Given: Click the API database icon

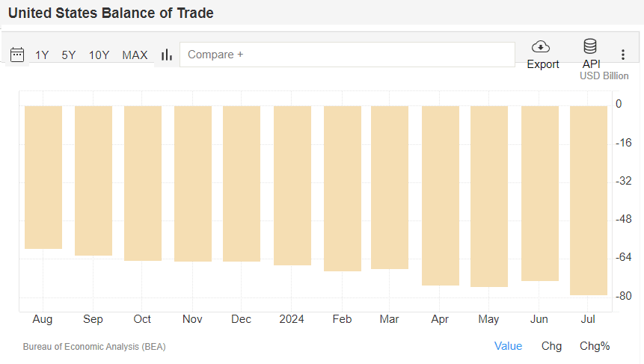Looking at the screenshot, I should point(590,47).
